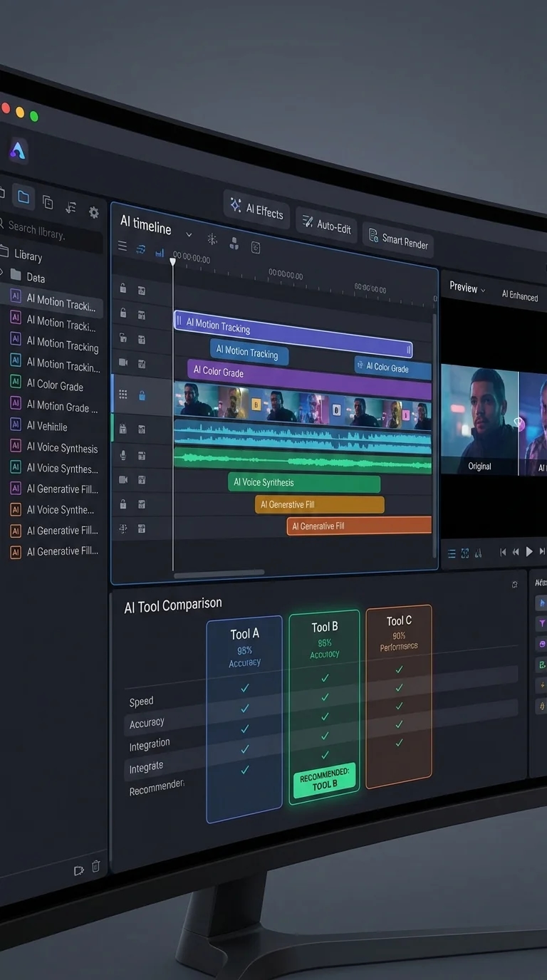
Task: Click the trash icon at library bottom
Action: click(x=96, y=867)
